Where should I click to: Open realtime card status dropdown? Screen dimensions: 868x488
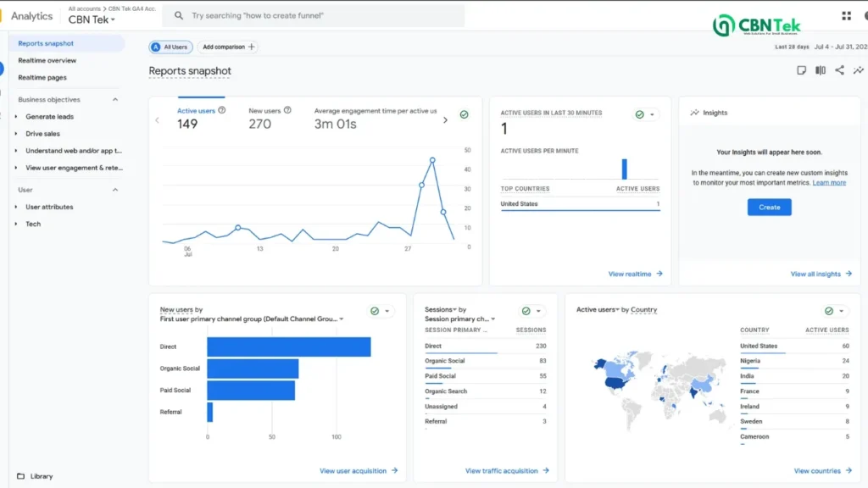click(x=645, y=114)
